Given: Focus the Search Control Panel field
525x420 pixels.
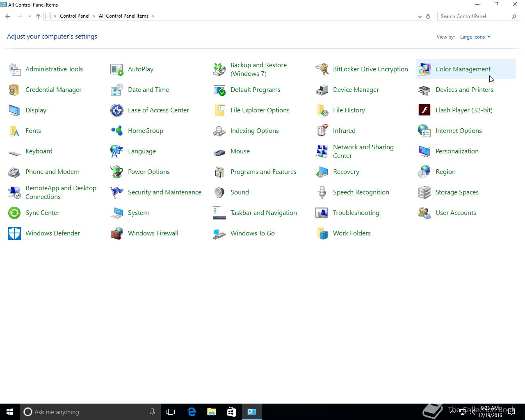Looking at the screenshot, I should coord(478,16).
